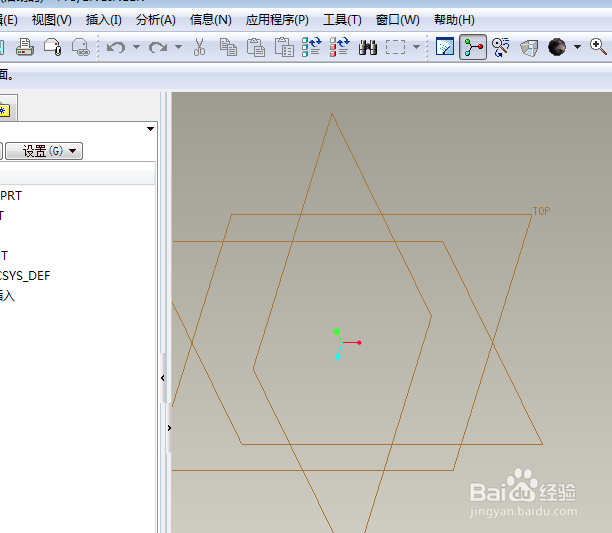This screenshot has width=612, height=533.
Task: Click the Print icon in toolbar
Action: click(25, 47)
